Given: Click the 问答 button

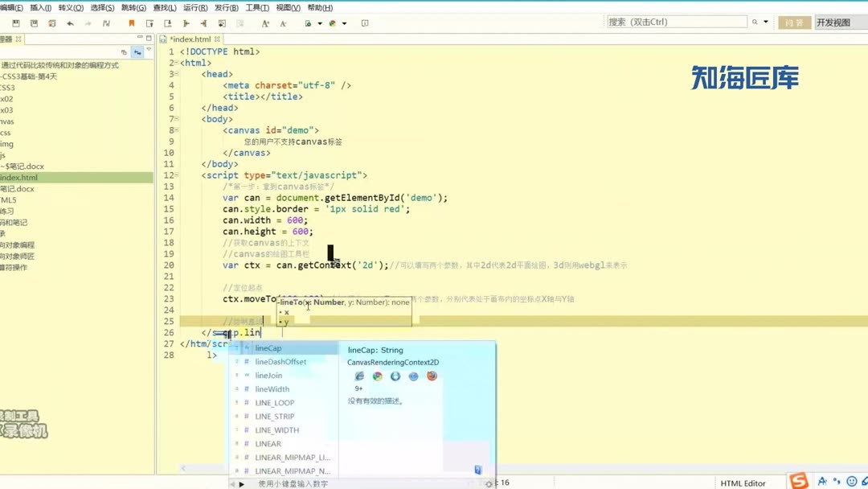Looking at the screenshot, I should tap(794, 23).
